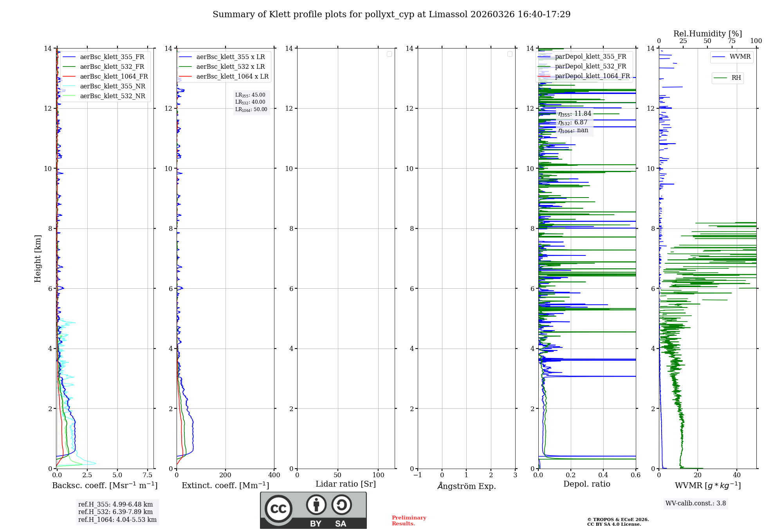Click the Creative Commons CC icon
Screen dimensions: 783x532
(x=278, y=509)
